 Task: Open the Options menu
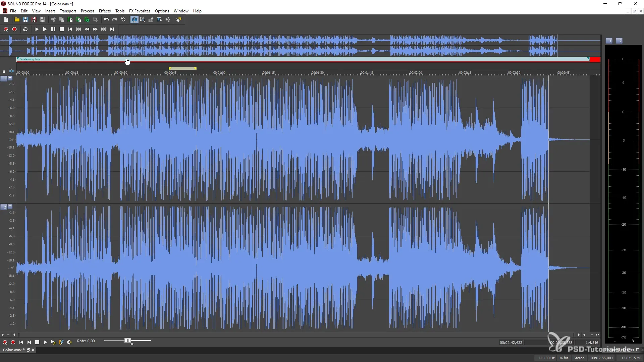click(x=162, y=11)
